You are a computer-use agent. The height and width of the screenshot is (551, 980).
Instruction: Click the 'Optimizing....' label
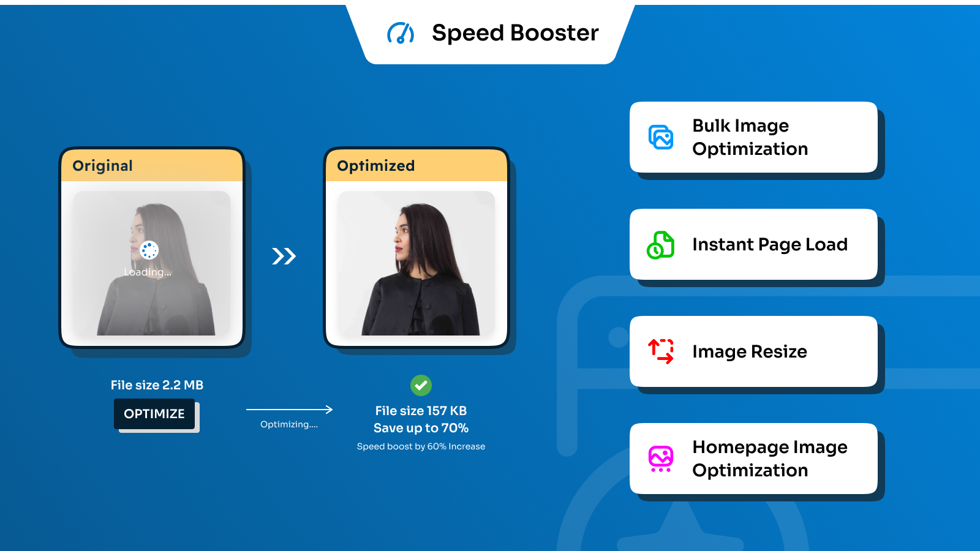coord(289,424)
